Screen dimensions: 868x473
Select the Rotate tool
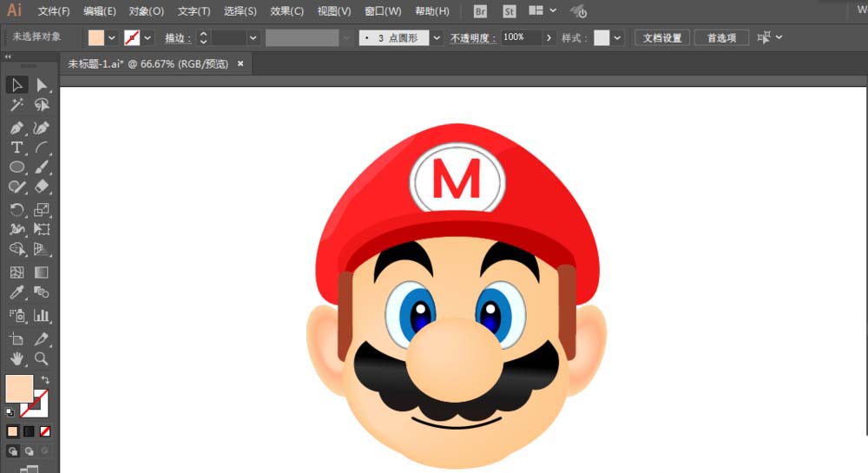(16, 210)
